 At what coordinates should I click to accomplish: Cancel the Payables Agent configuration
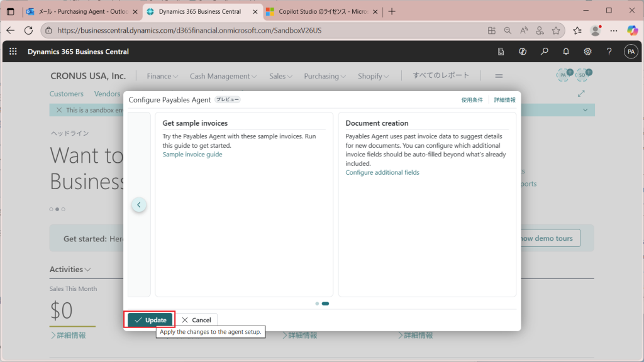(x=196, y=320)
